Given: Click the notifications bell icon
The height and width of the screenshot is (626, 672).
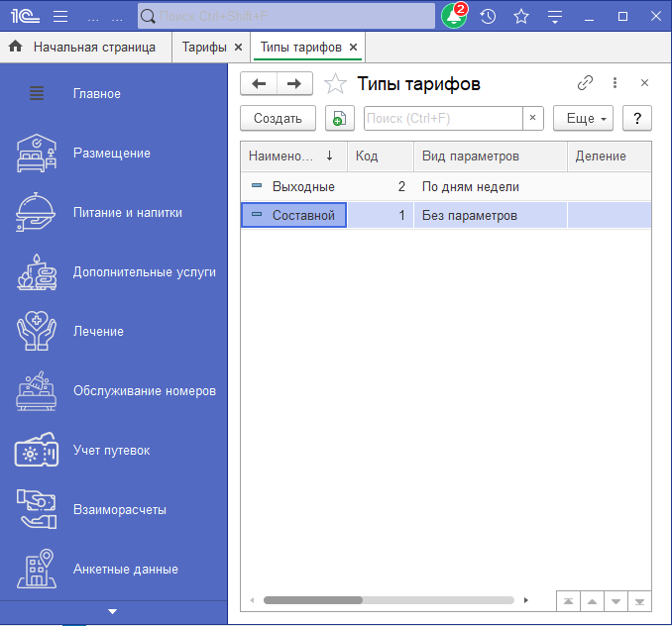Looking at the screenshot, I should coord(453,17).
